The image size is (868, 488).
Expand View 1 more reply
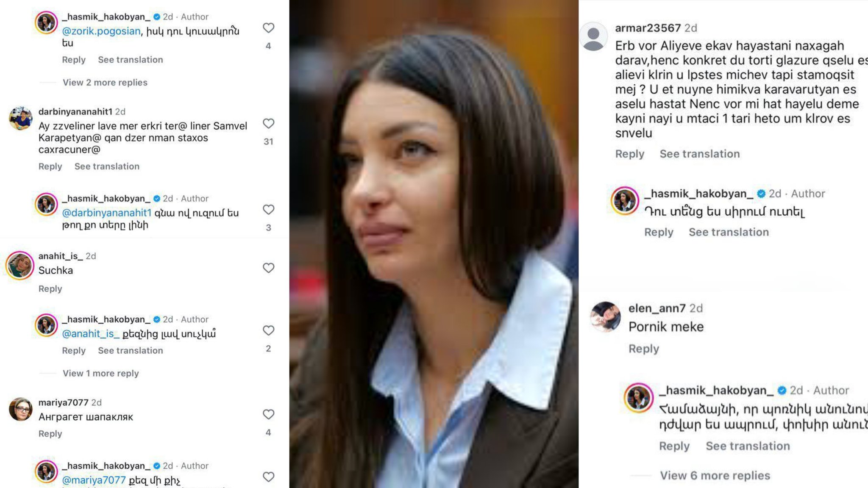[101, 373]
